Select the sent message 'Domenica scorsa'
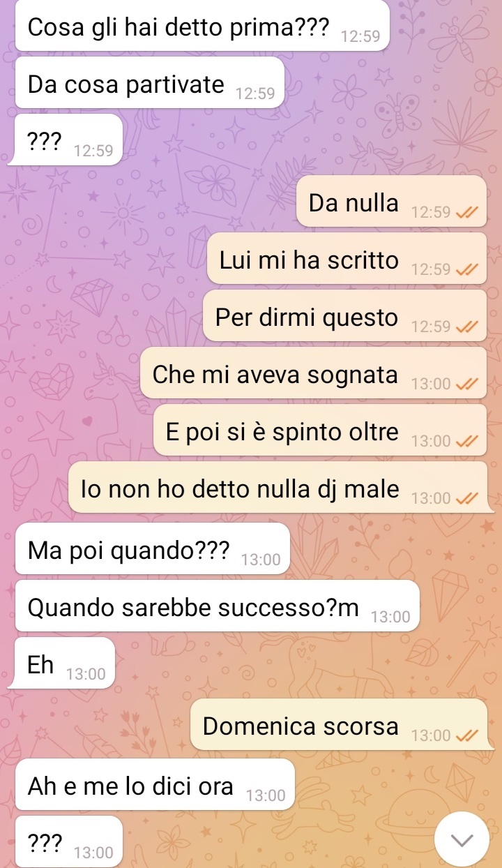Viewport: 502px width, 868px height. pos(338,724)
